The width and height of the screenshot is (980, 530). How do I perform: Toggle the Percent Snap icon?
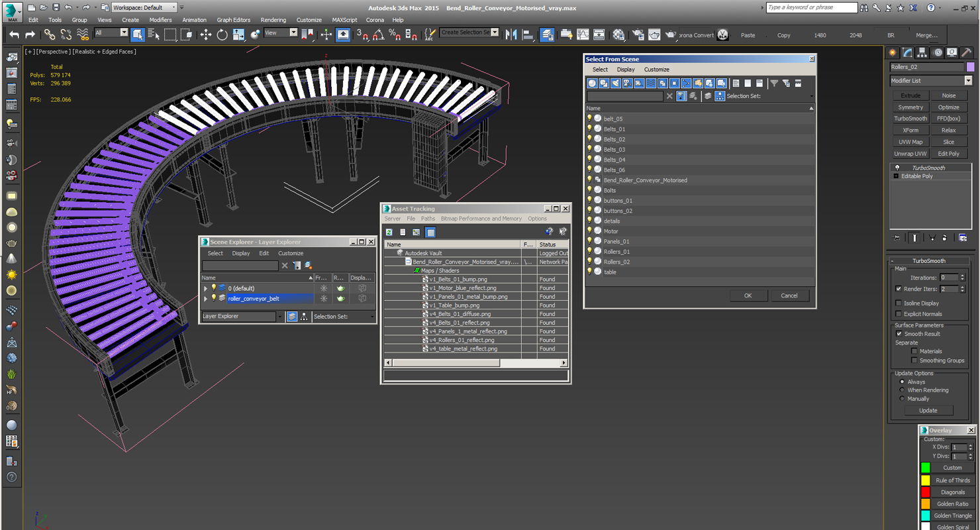pos(395,34)
